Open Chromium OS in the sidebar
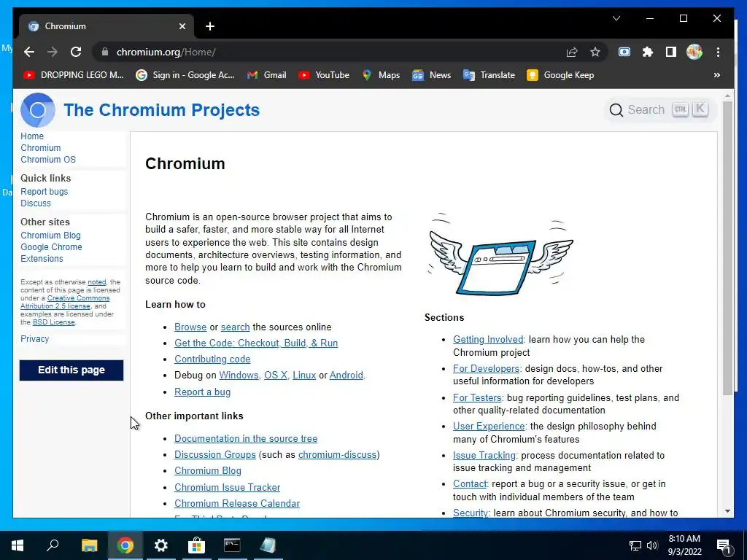This screenshot has width=747, height=560. tap(48, 160)
